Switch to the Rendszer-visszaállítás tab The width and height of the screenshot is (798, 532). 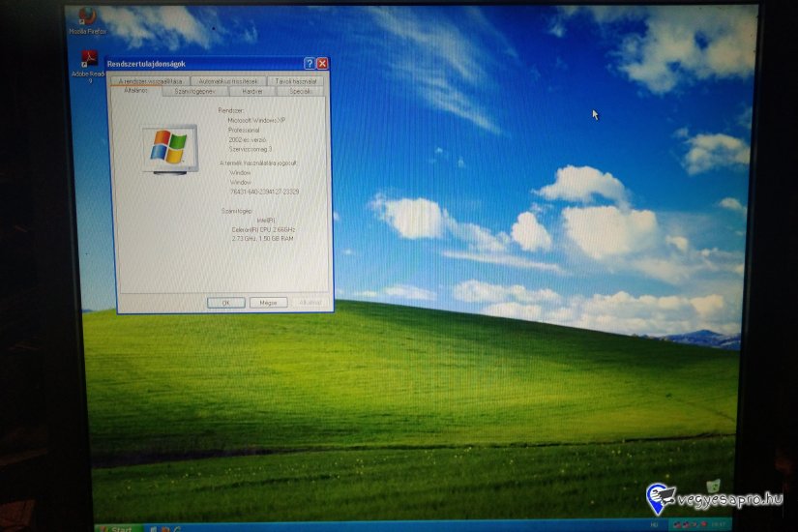[150, 81]
